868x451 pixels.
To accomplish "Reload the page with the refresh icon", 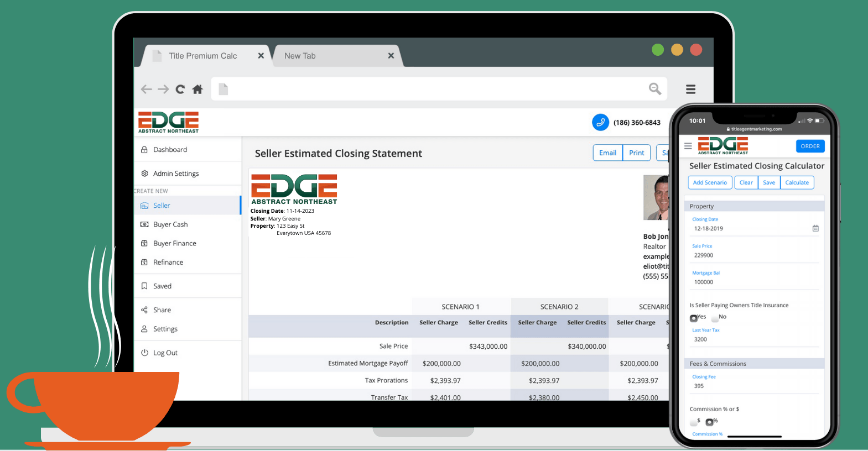I will pyautogui.click(x=180, y=89).
